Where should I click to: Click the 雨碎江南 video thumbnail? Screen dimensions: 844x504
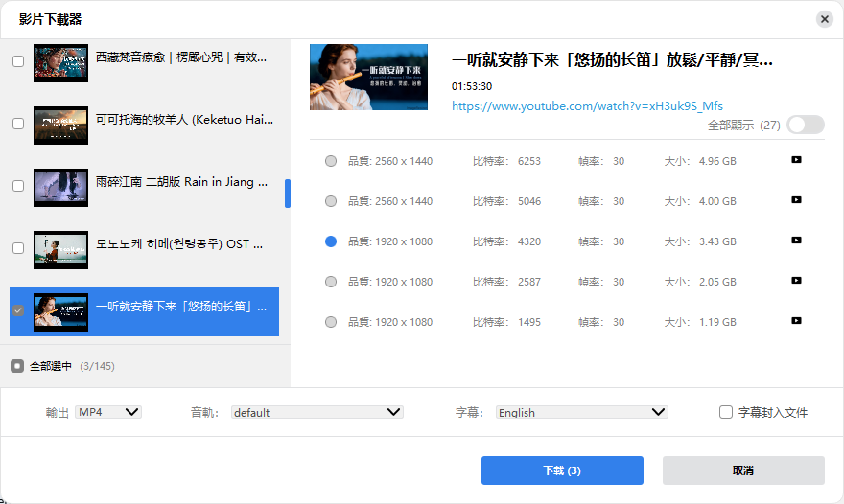60,188
